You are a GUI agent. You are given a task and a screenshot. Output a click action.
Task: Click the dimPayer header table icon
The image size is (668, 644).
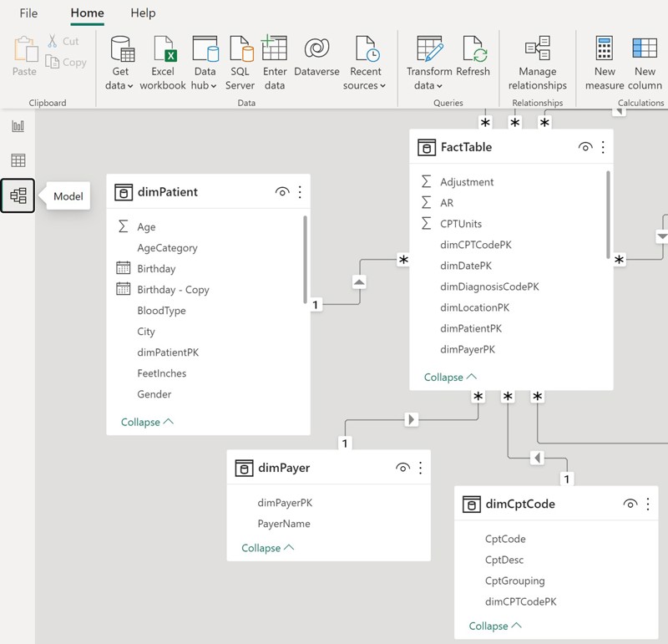[244, 468]
